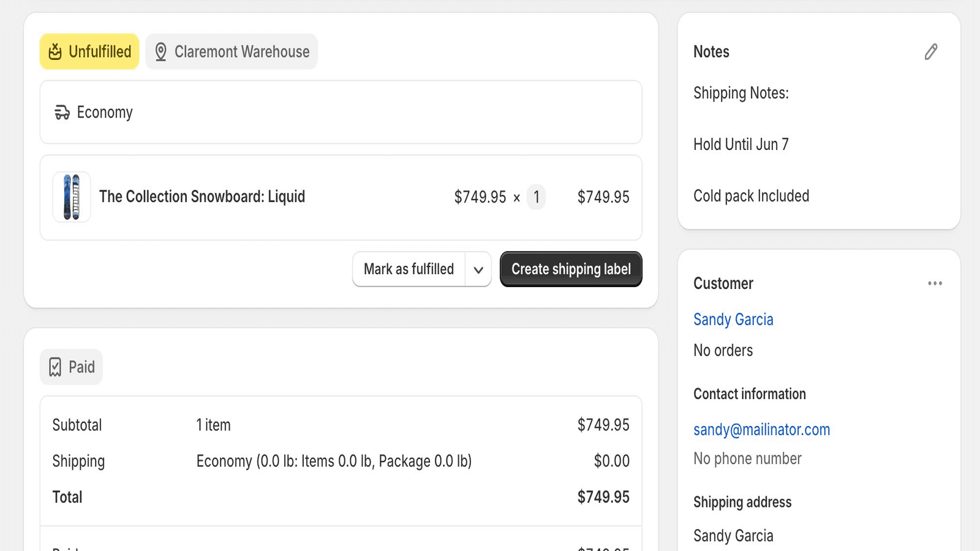
Task: Expand the Mark as fulfilled dropdown arrow
Action: click(x=478, y=269)
